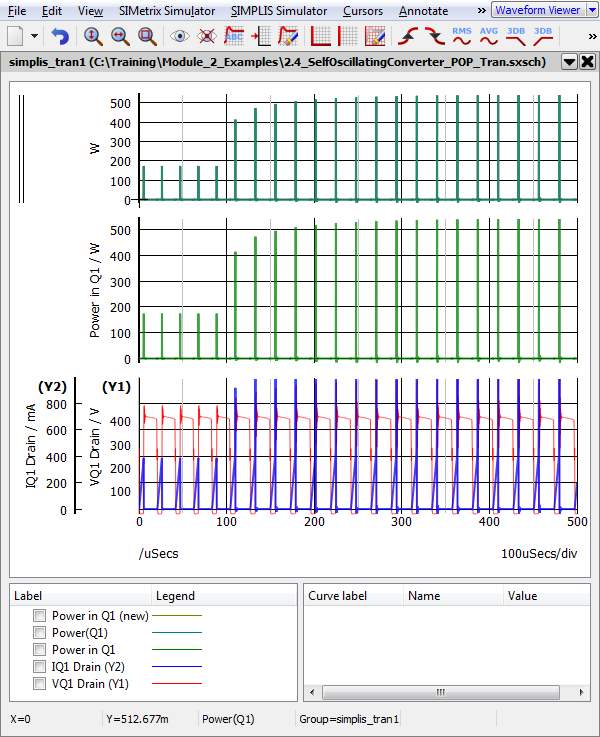Click the AVG measurement icon
This screenshot has height=737, width=600.
(489, 36)
